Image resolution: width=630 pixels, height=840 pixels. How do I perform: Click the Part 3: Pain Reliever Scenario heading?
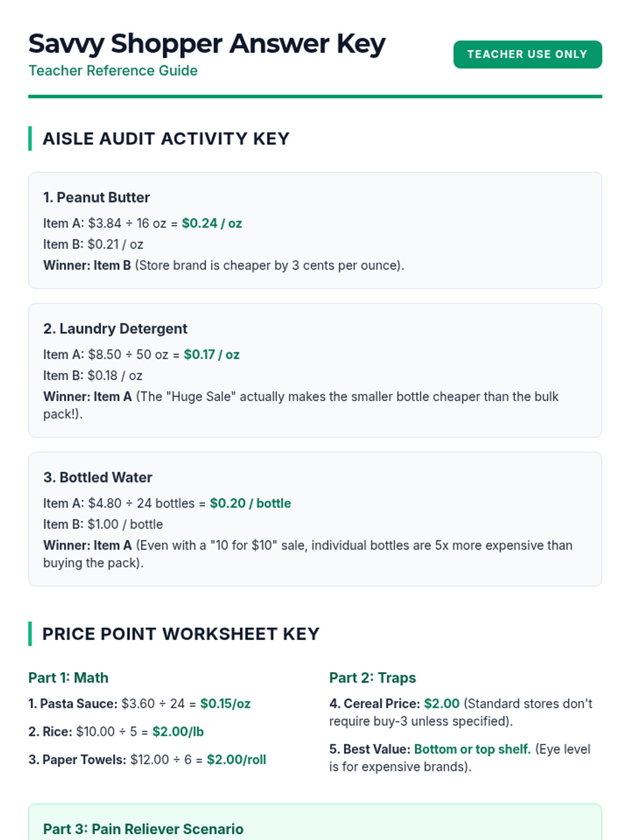pyautogui.click(x=143, y=829)
